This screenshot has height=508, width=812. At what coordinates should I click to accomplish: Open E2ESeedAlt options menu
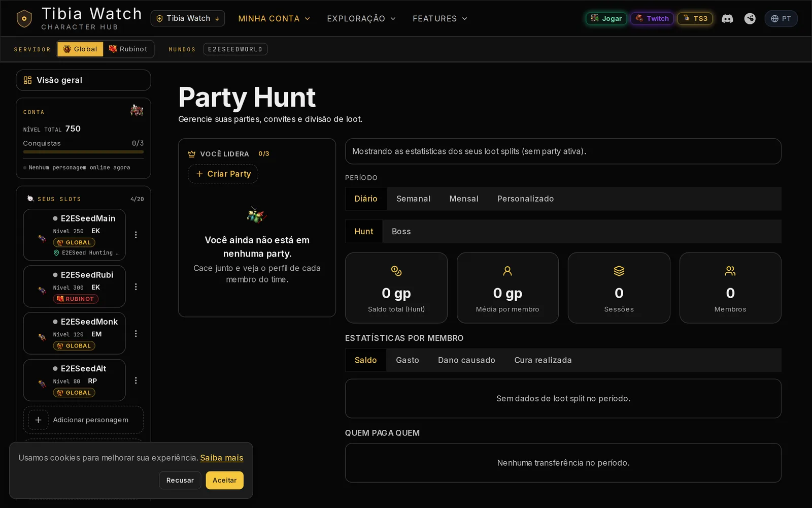click(x=136, y=380)
